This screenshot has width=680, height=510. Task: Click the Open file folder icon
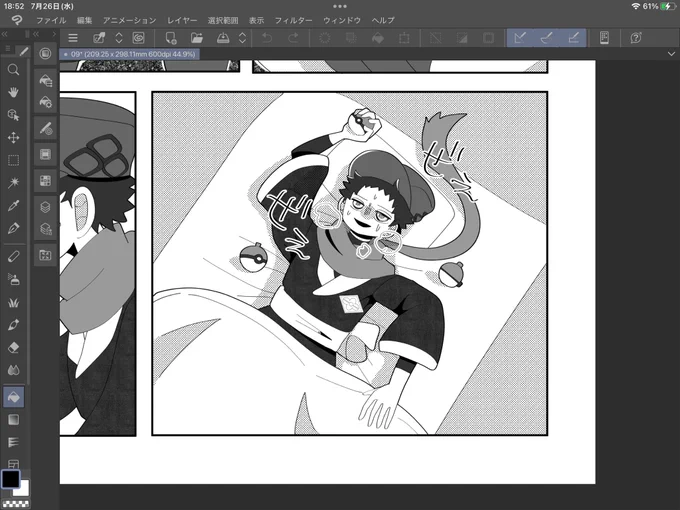(197, 38)
